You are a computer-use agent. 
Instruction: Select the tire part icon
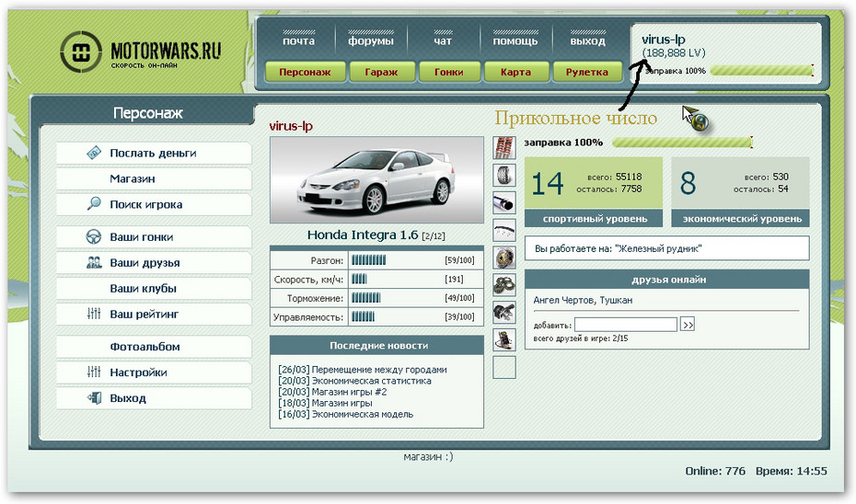[503, 175]
